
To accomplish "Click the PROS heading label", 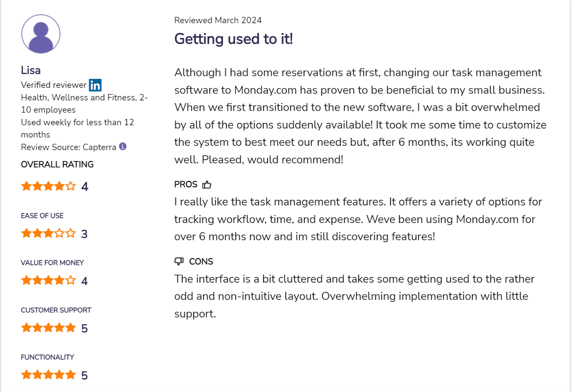I will (186, 184).
